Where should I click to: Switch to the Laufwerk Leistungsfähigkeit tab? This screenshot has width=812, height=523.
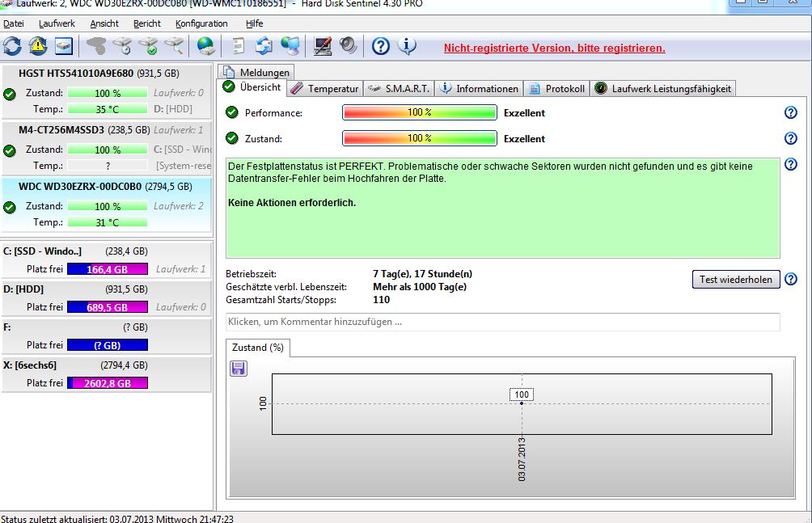point(663,89)
